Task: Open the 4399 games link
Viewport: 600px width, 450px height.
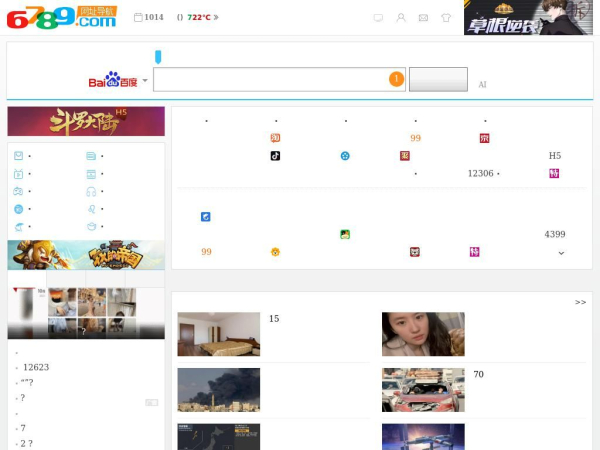Action: [x=555, y=234]
